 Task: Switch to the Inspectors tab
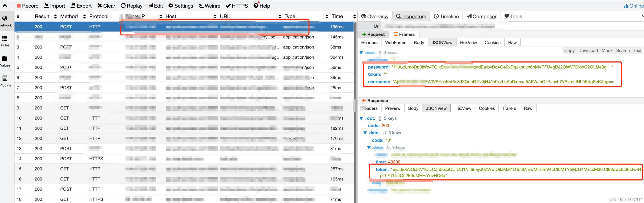pos(411,16)
